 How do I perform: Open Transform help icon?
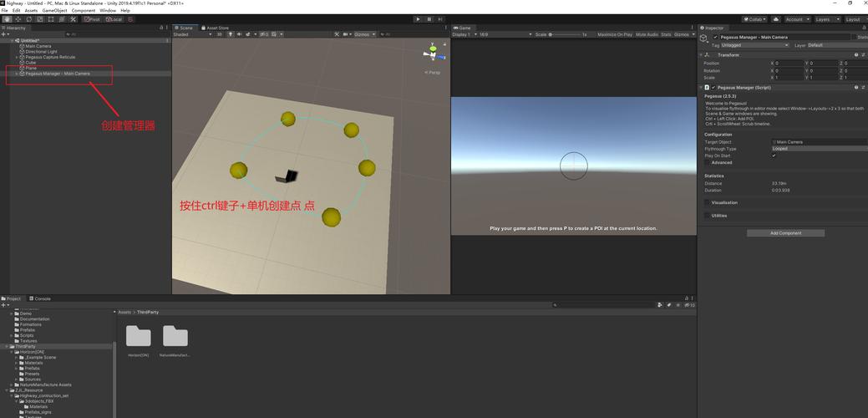pos(856,55)
